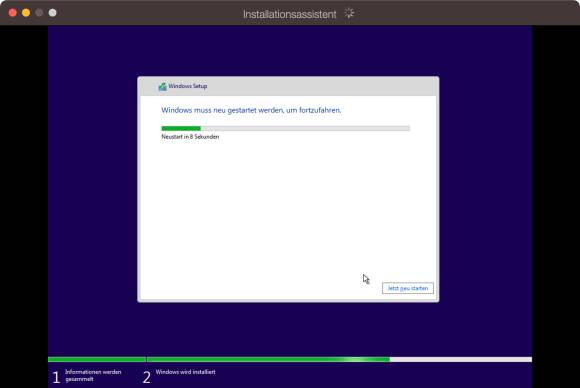
Task: Click the first green segment of bottom progress bar
Action: pos(97,359)
